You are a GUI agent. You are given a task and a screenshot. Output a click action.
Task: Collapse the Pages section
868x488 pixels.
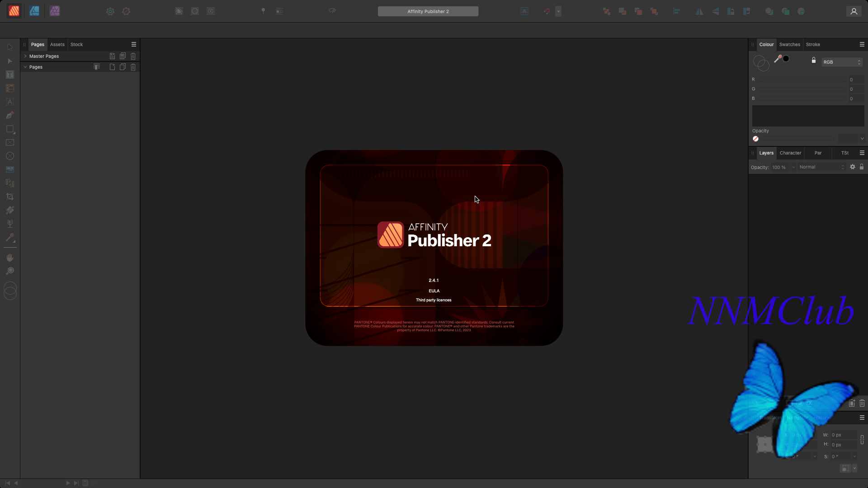25,67
